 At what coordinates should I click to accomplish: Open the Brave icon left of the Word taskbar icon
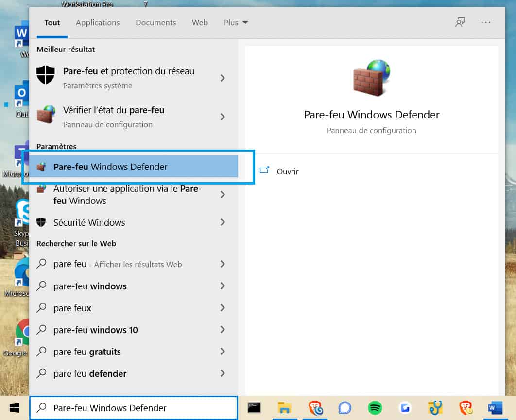(465, 408)
